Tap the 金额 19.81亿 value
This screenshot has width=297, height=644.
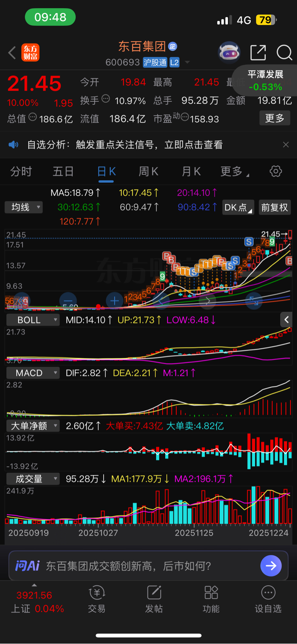pos(259,101)
